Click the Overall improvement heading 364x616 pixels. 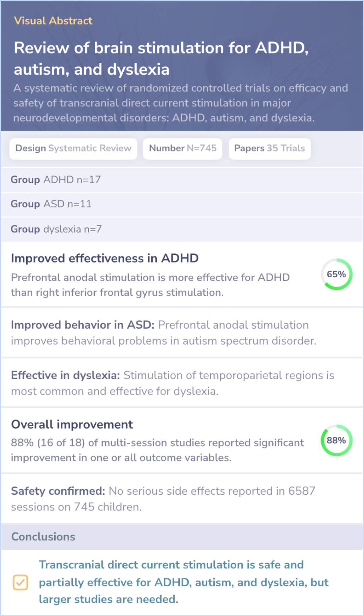pyautogui.click(x=72, y=425)
